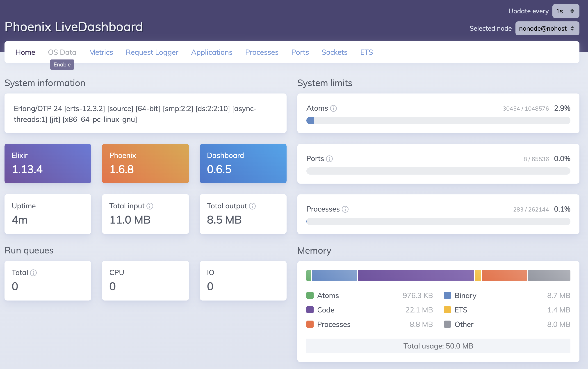Click the info icon next to Processes limit
This screenshot has width=588, height=369.
coord(345,210)
